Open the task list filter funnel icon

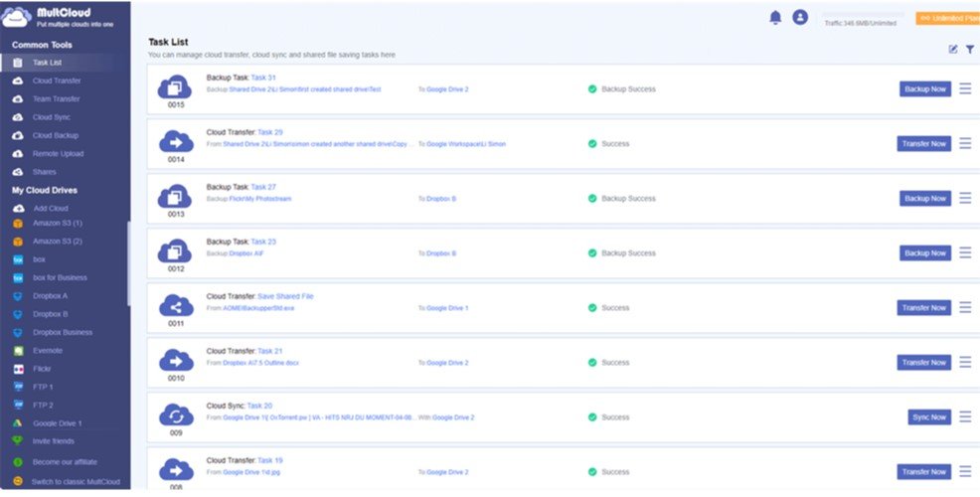[970, 50]
